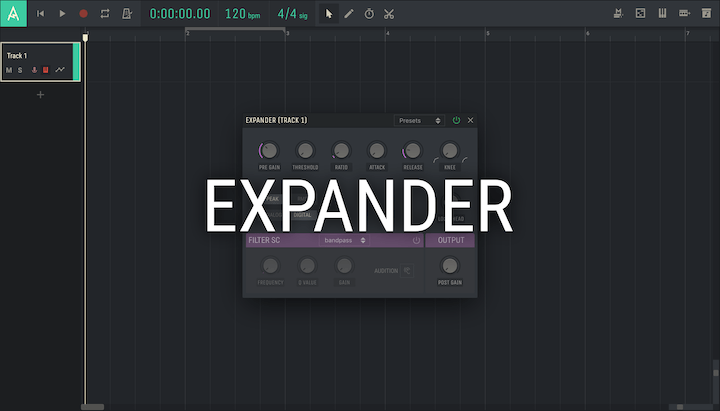This screenshot has width=720, height=411.
Task: Add a new track with plus button
Action: click(x=40, y=95)
